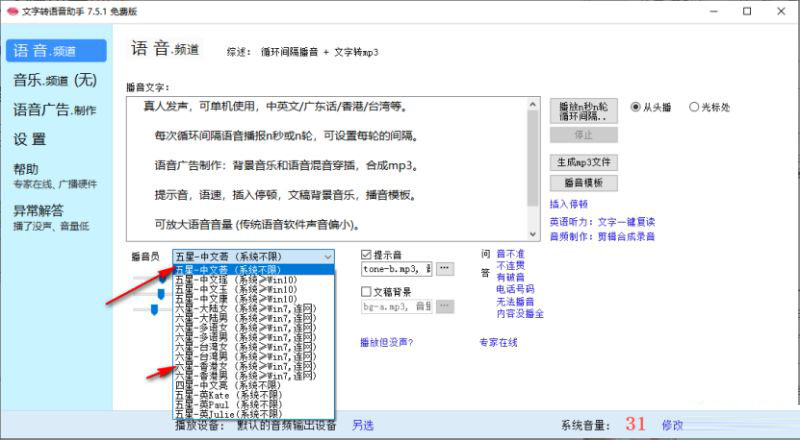Click browse button beside bg-a.mp3

(x=445, y=306)
